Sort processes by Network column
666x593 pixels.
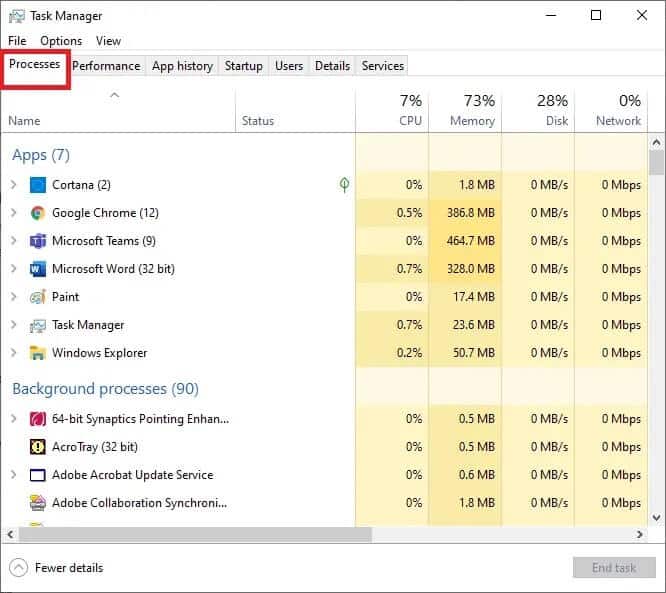point(611,111)
